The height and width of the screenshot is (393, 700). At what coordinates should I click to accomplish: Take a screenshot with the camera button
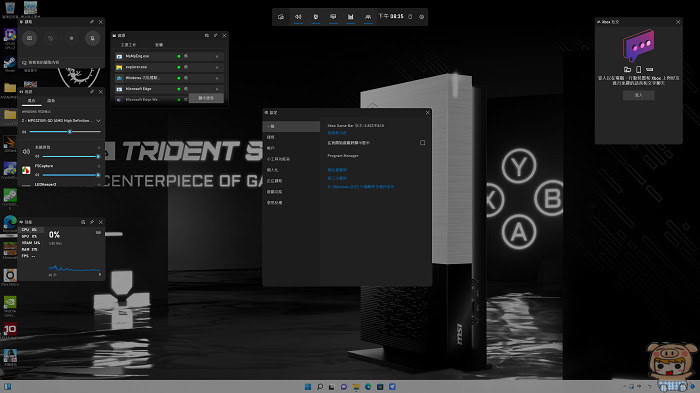tap(29, 38)
